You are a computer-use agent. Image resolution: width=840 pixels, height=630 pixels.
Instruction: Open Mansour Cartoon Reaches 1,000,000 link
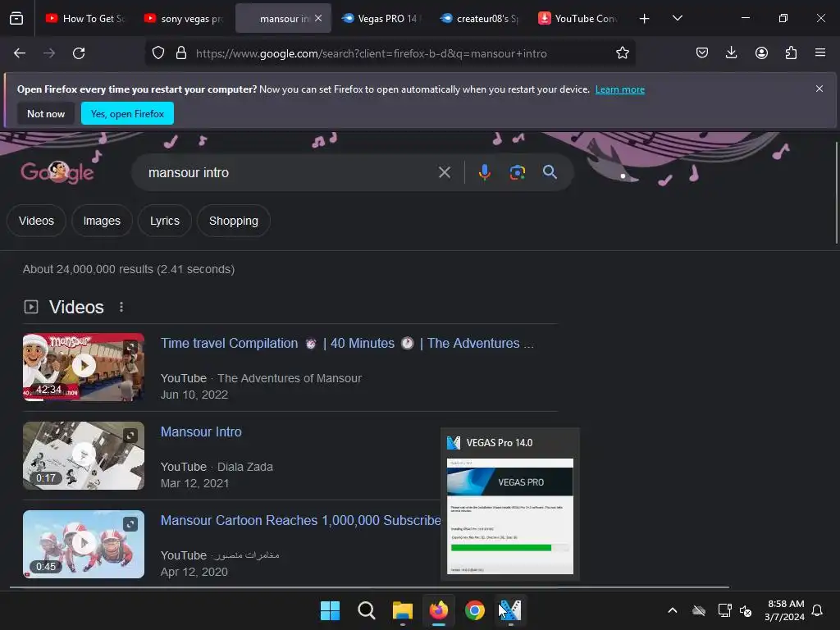coord(300,520)
